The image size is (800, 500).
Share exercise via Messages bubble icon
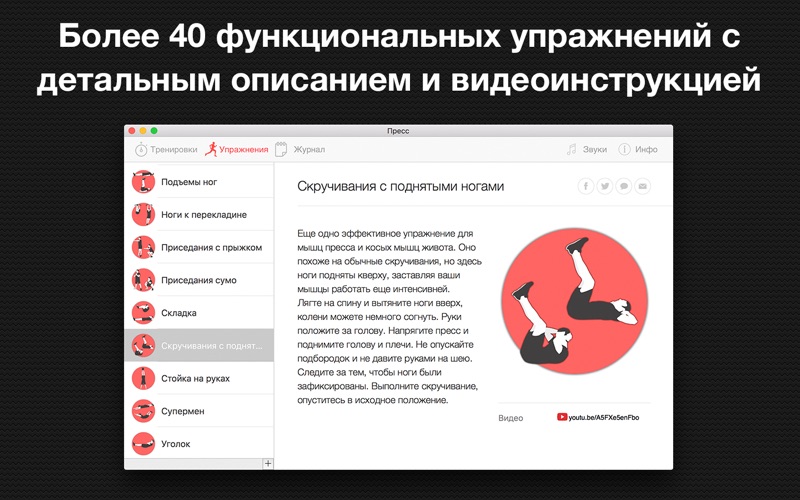click(623, 186)
